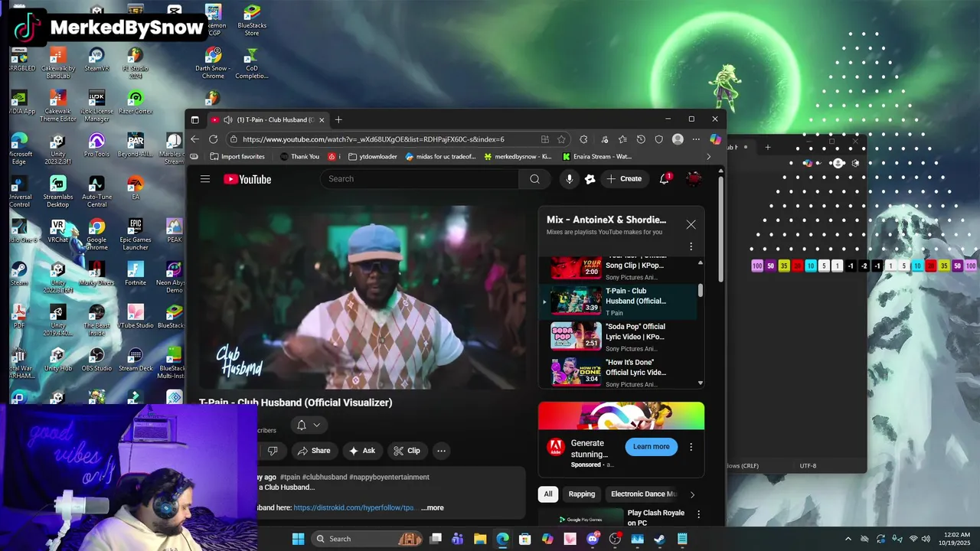Open the distrokid.com hyperfollow link

[356, 507]
